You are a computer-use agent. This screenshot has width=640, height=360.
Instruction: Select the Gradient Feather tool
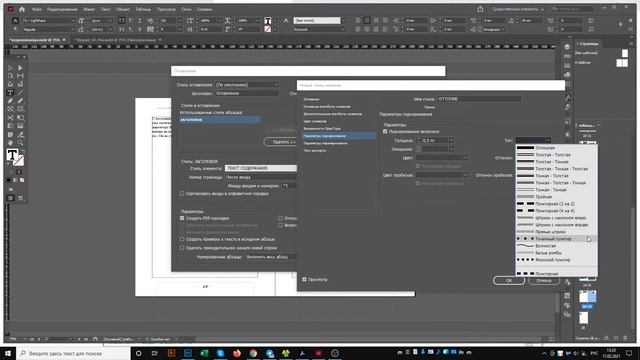(20, 126)
